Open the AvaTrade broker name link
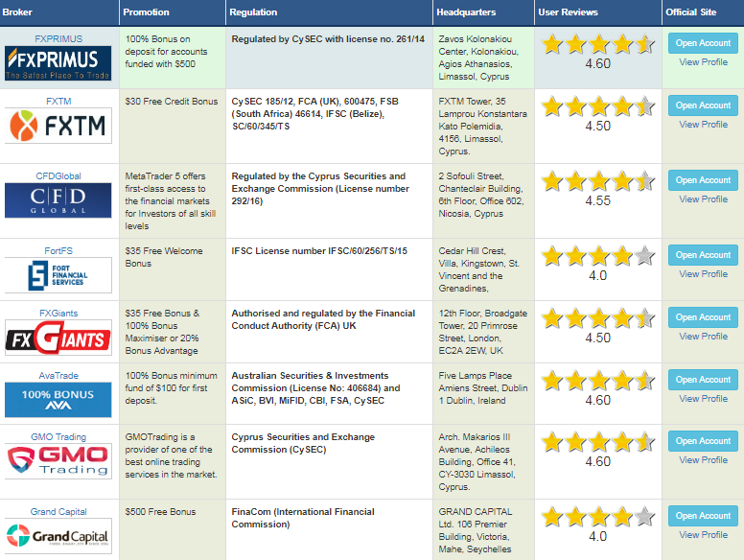This screenshot has width=744, height=560. (58, 375)
